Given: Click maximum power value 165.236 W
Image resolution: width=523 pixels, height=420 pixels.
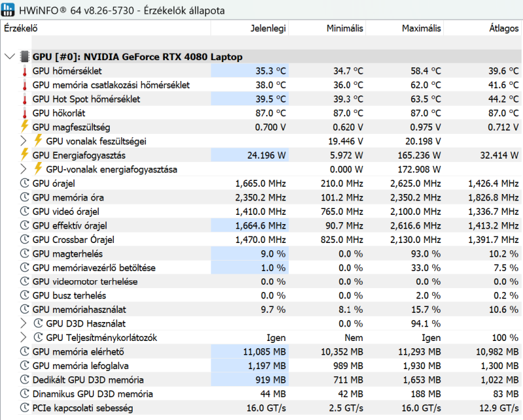Looking at the screenshot, I should pyautogui.click(x=419, y=155).
